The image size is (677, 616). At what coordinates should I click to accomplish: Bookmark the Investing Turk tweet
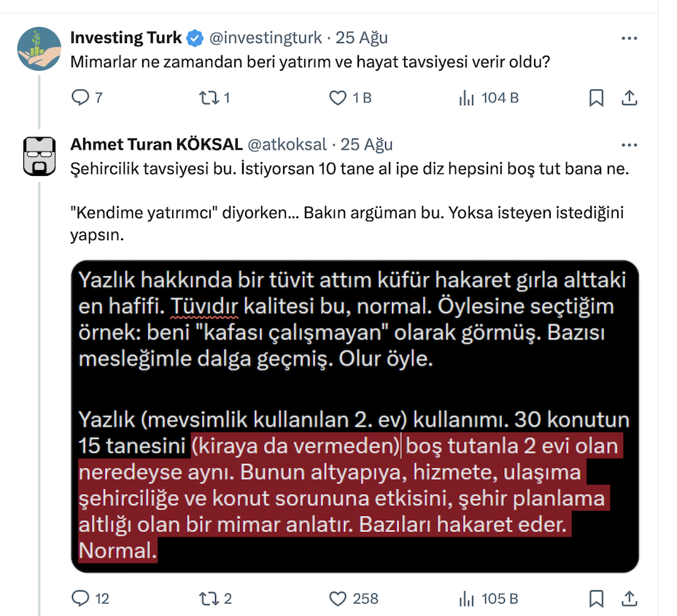[x=596, y=97]
